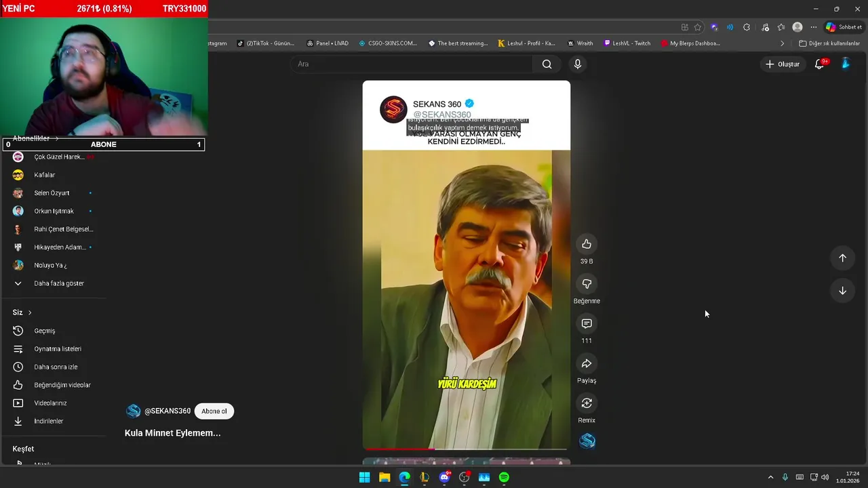Open Windows Start menu
The width and height of the screenshot is (868, 488).
(x=364, y=477)
